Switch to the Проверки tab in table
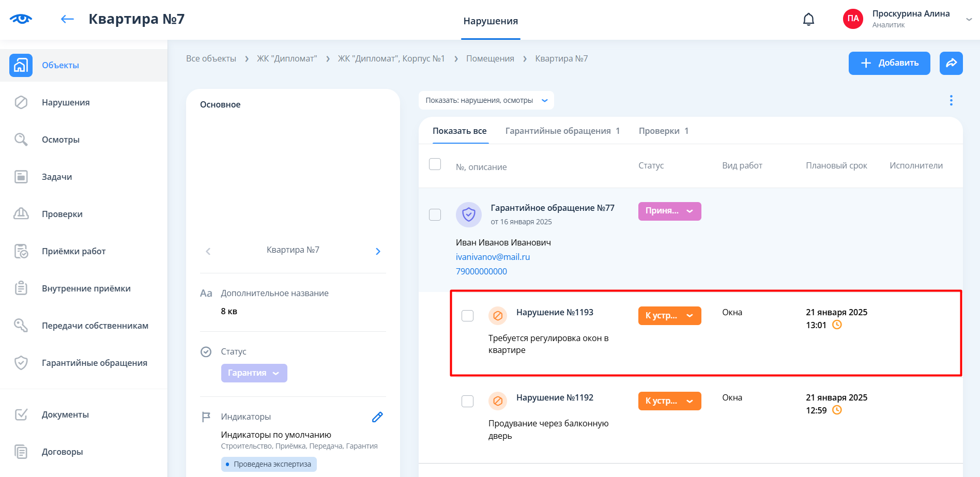The width and height of the screenshot is (980, 477). coord(663,131)
